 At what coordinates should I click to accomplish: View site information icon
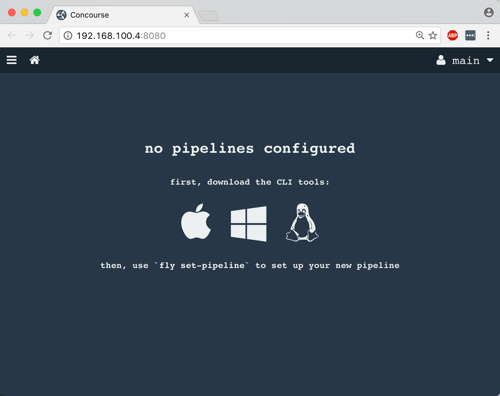[x=68, y=36]
